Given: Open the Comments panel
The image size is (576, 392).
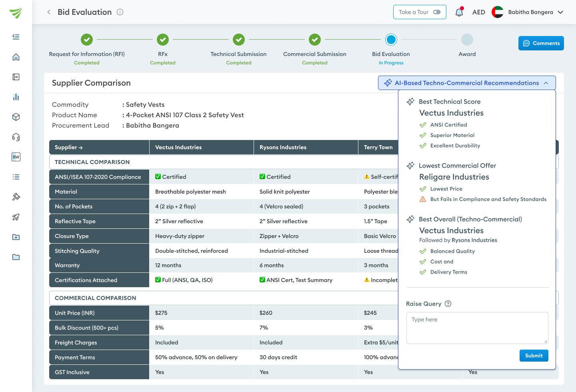Looking at the screenshot, I should [541, 43].
